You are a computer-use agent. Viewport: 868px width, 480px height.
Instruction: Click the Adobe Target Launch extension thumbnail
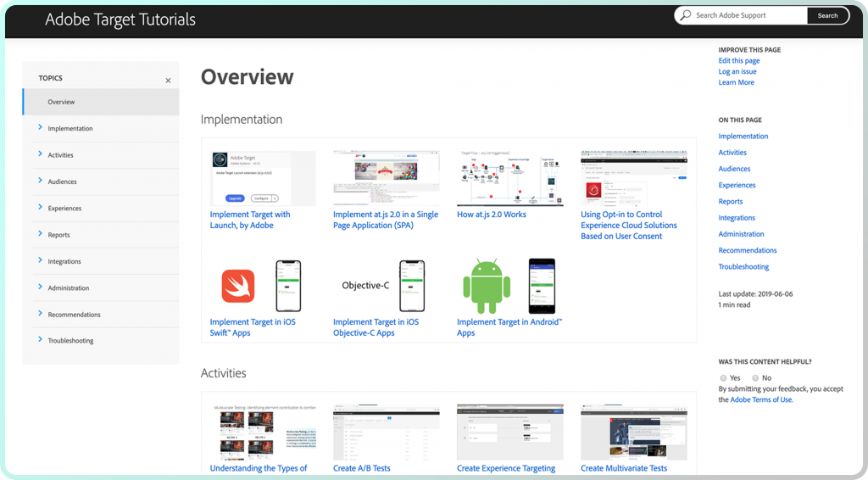pos(263,178)
